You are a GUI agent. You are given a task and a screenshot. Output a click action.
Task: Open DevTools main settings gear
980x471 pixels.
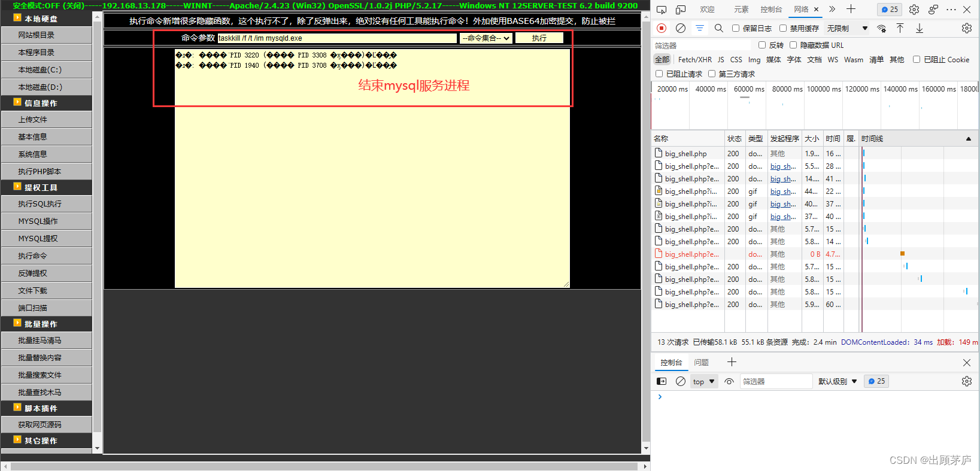[x=914, y=10]
